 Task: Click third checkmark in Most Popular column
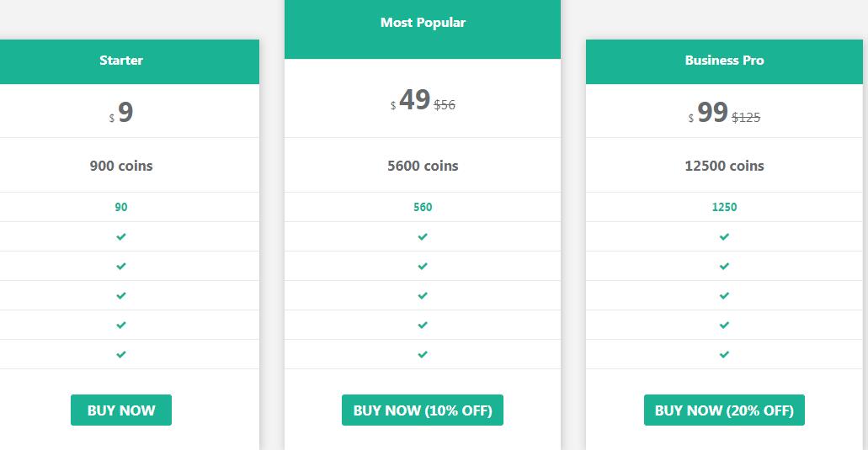pos(423,296)
